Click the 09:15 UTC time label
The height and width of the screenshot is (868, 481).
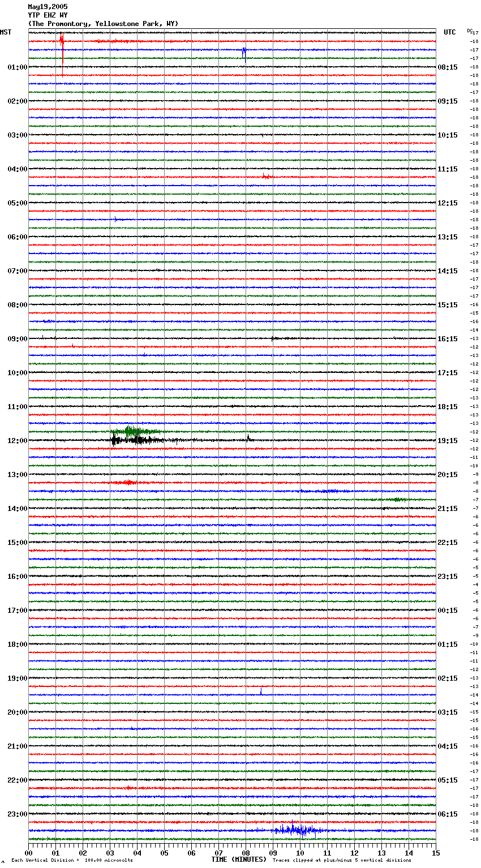point(448,101)
